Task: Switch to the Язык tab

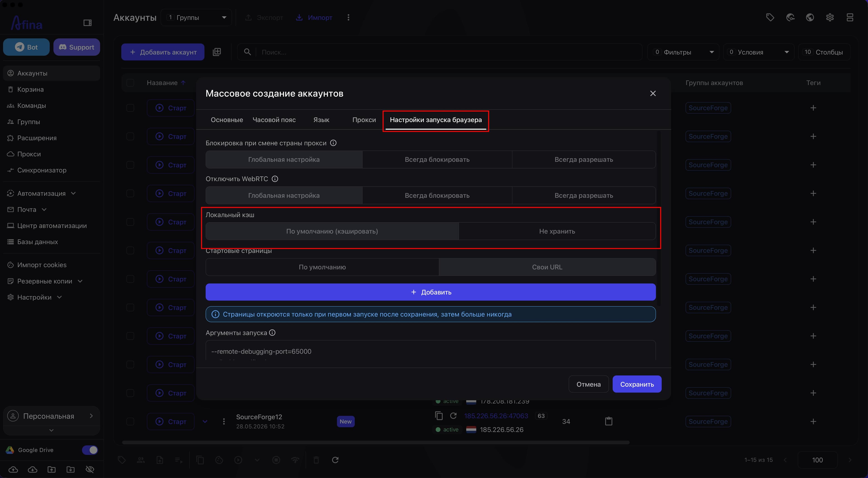Action: click(x=321, y=120)
